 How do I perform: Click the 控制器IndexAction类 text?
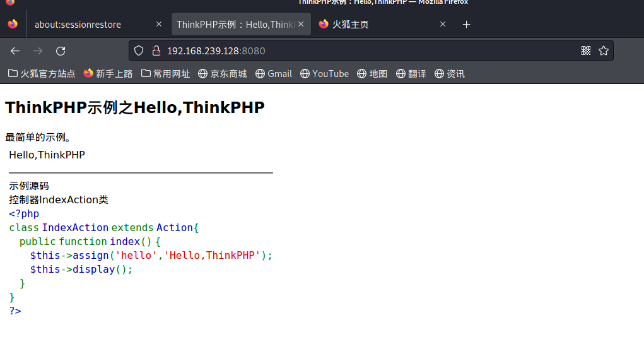[58, 199]
